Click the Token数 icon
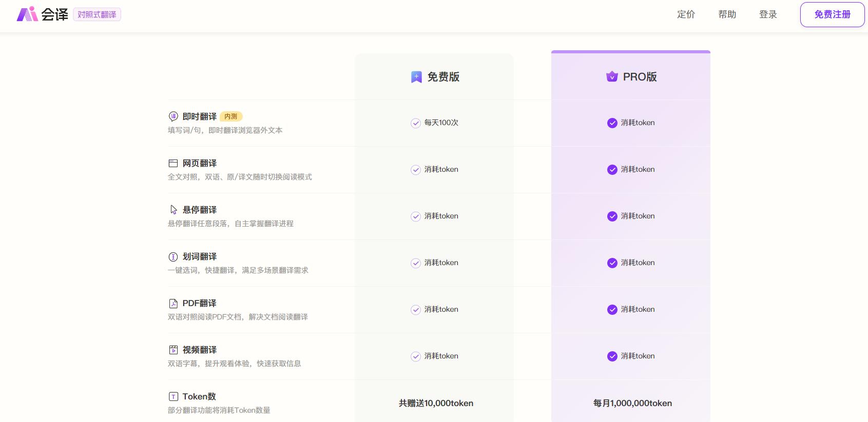This screenshot has height=422, width=868. (173, 396)
